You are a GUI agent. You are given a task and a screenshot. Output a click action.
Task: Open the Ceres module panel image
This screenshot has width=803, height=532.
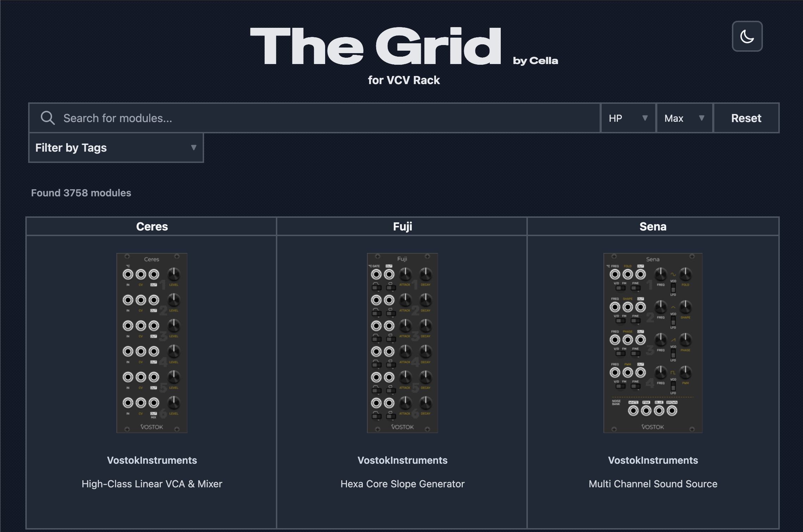(x=152, y=343)
